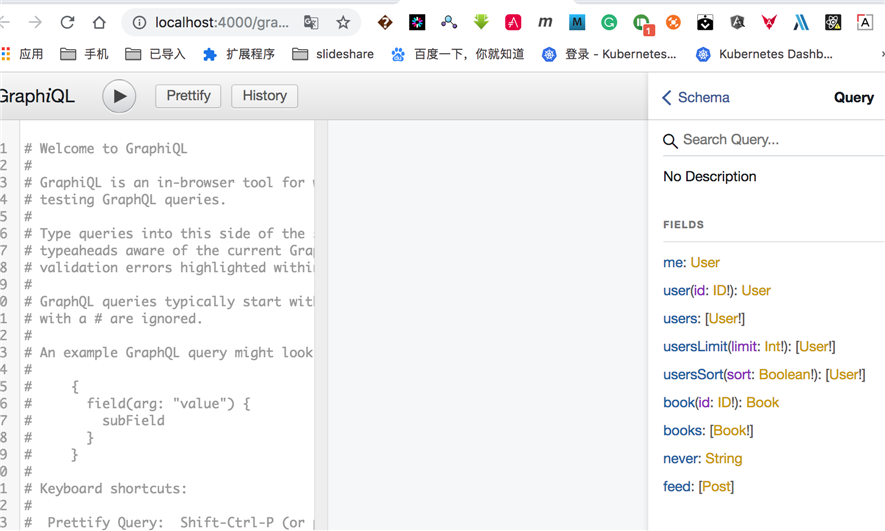Run the query with the play button
The width and height of the screenshot is (885, 531).
click(119, 96)
